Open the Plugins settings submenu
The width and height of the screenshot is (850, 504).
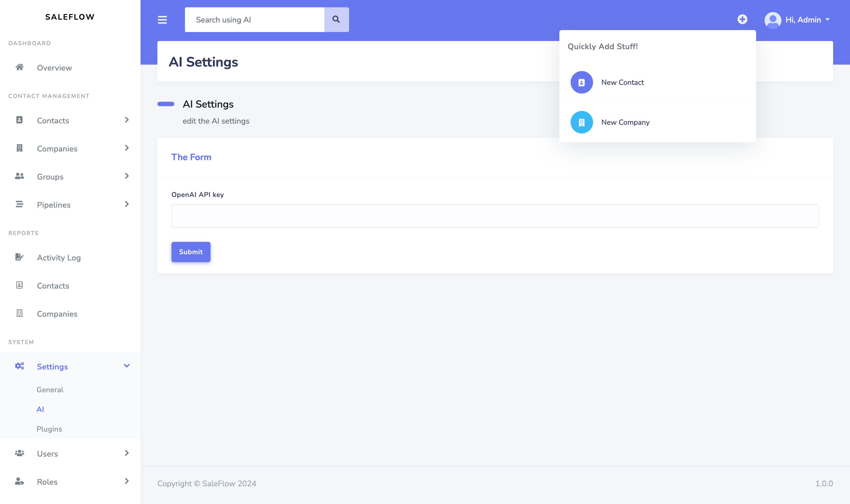coord(49,429)
